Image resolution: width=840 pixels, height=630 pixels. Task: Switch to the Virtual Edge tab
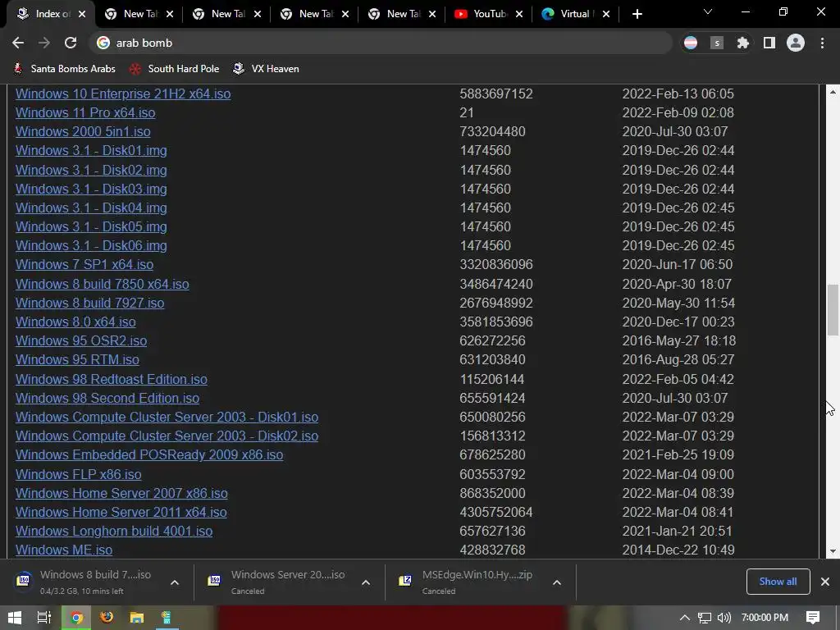(x=575, y=14)
